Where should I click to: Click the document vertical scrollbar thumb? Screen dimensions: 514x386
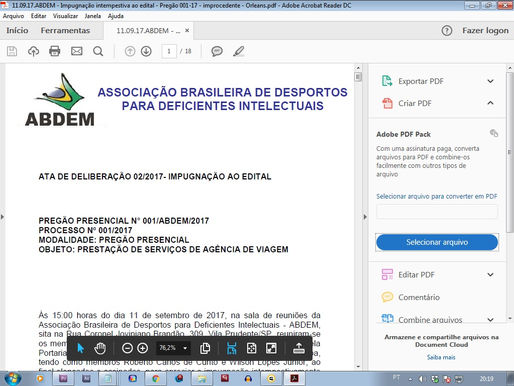pyautogui.click(x=358, y=77)
